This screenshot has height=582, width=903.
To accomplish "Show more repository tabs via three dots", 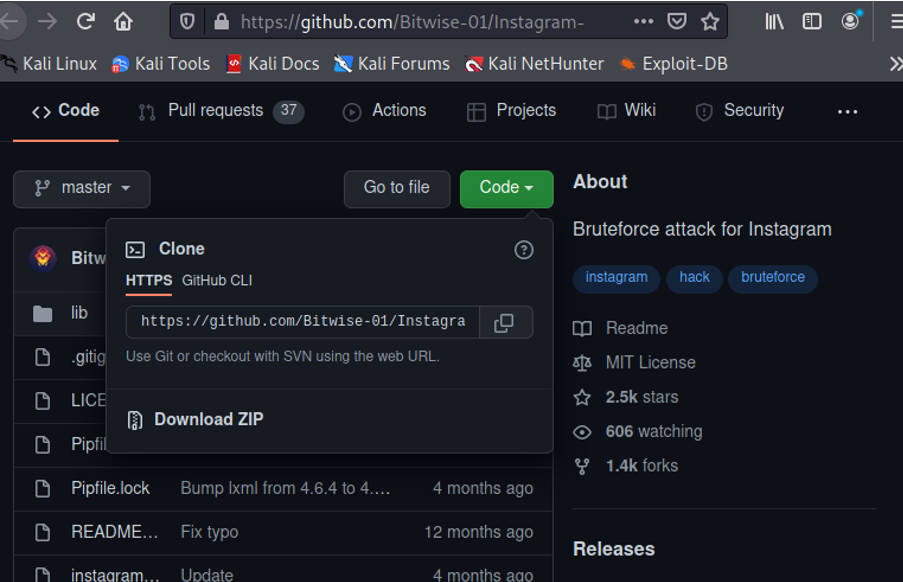I will point(847,112).
